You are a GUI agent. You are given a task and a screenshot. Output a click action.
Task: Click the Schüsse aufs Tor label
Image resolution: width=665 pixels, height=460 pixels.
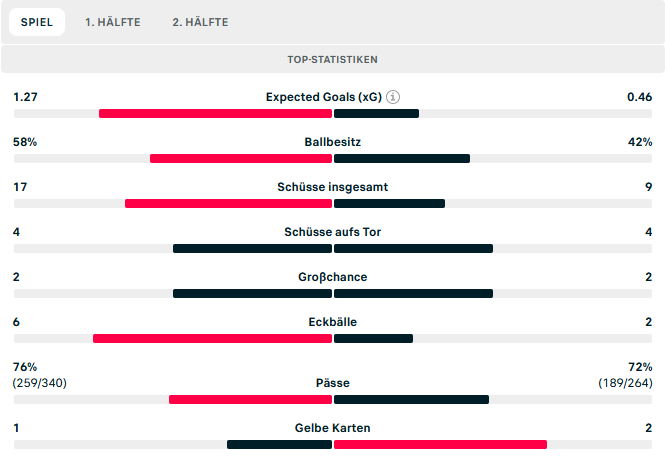coord(332,232)
